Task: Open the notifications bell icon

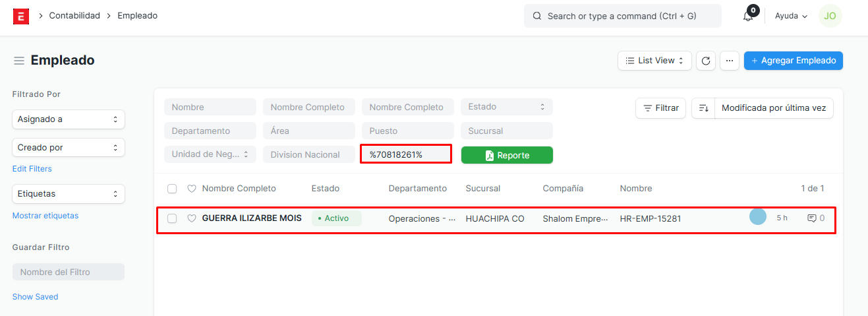Action: [x=748, y=16]
